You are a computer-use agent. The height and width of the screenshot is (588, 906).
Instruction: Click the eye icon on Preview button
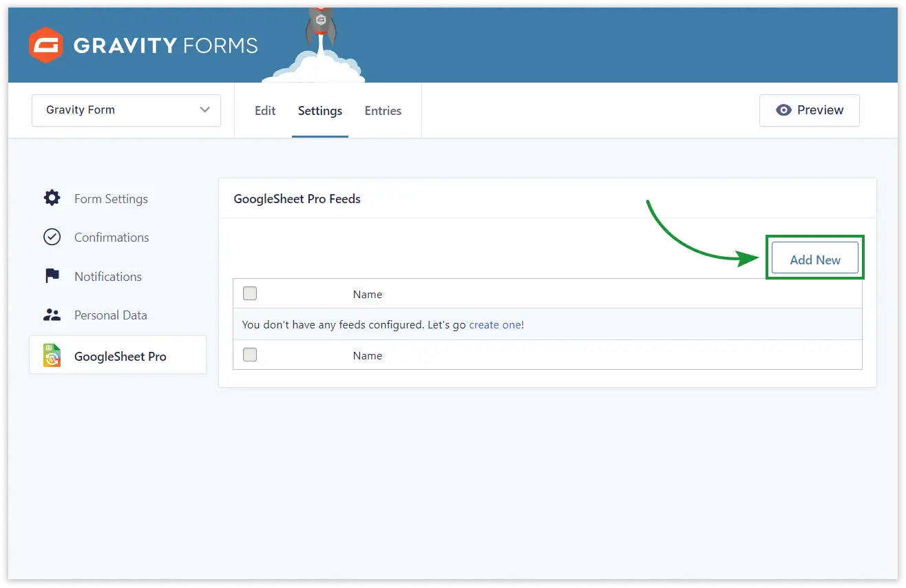point(783,110)
